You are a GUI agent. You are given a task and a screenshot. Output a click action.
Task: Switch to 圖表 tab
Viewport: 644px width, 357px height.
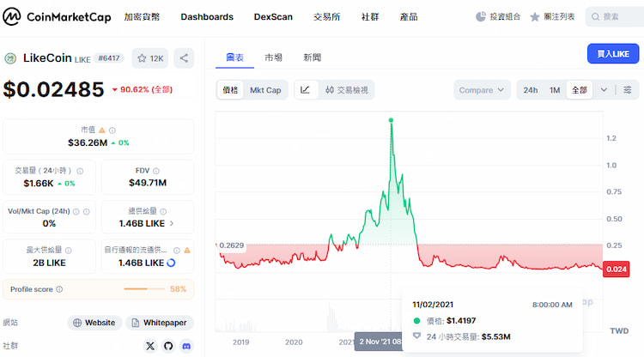point(234,57)
